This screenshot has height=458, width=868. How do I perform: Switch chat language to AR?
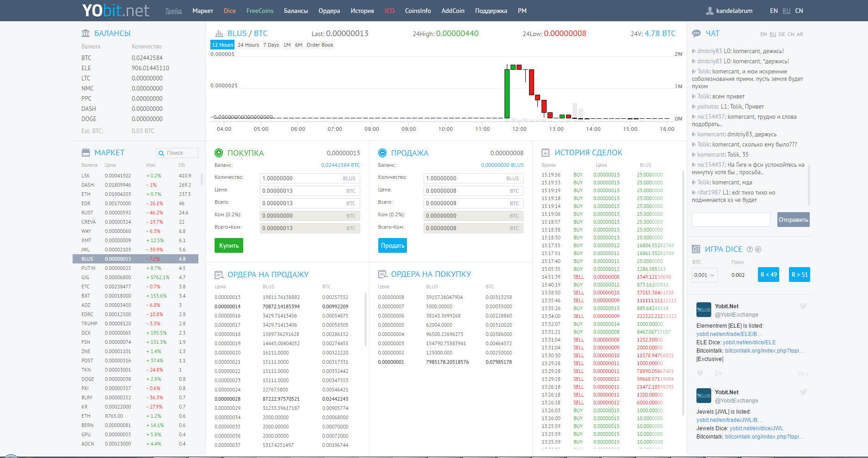point(800,34)
